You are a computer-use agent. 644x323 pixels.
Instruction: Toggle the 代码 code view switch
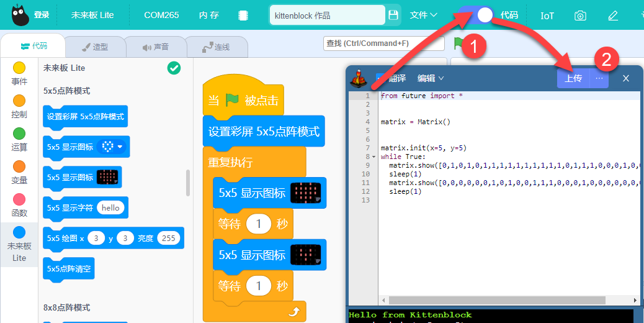click(476, 15)
